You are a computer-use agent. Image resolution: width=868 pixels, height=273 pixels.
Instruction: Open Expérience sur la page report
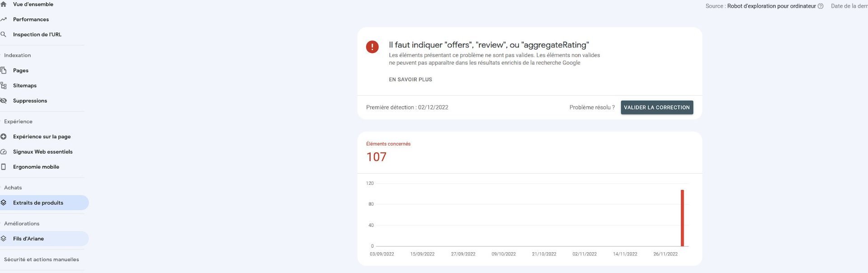tap(42, 136)
